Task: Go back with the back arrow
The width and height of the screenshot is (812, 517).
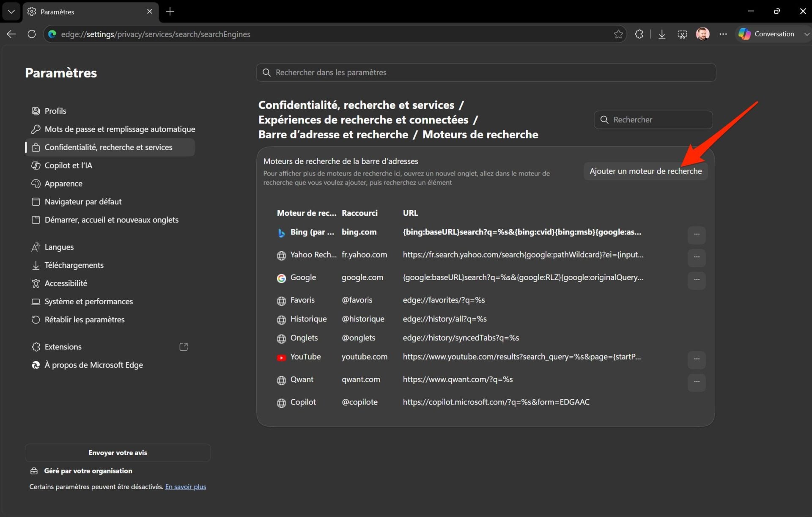Action: point(11,34)
